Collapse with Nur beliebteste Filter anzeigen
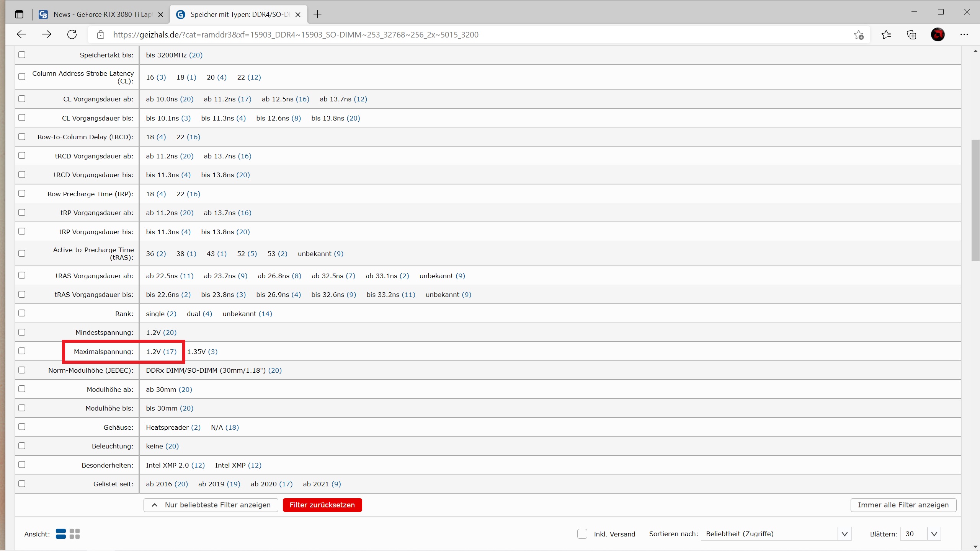This screenshot has width=980, height=551. (211, 505)
